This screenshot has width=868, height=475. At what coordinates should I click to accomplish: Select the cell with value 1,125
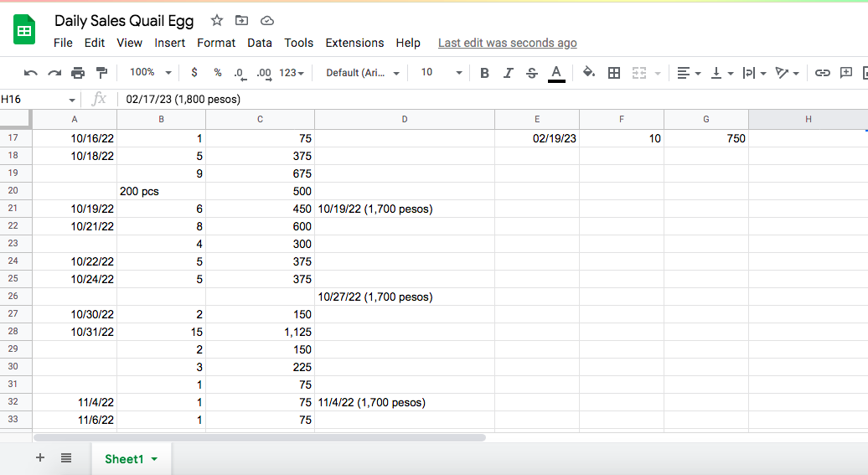(261, 333)
